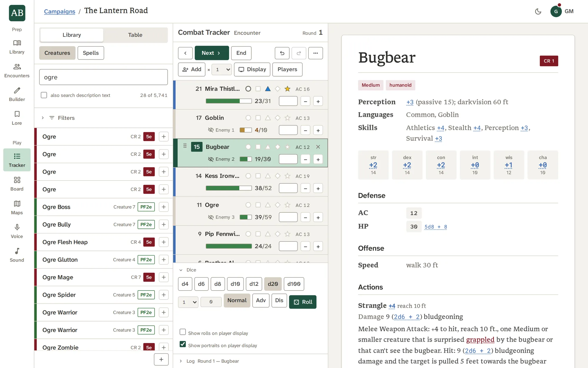Switch to the Table tab
588x368 pixels.
coord(135,35)
